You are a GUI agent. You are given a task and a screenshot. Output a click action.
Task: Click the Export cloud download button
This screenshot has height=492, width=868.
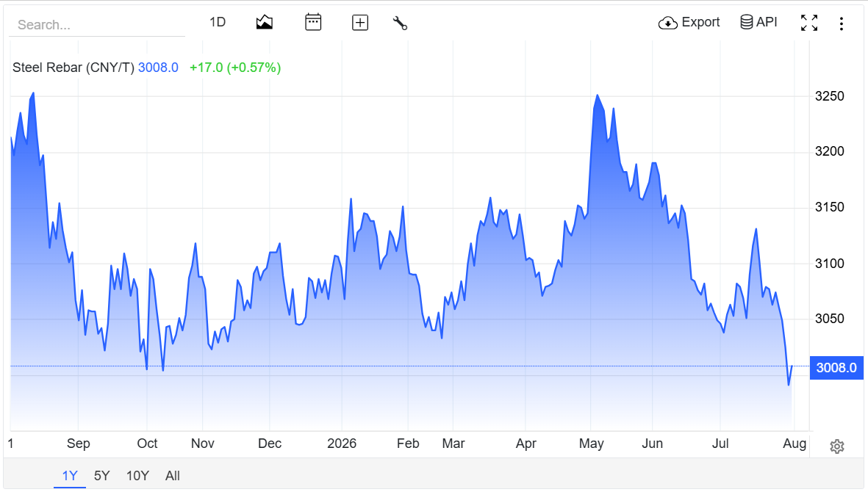[689, 22]
